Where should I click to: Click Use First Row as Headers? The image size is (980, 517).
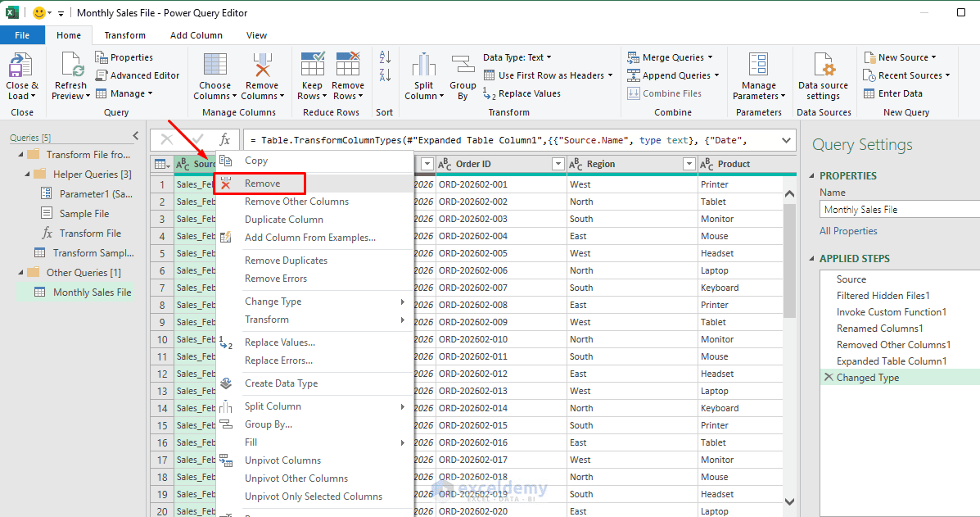(x=548, y=75)
